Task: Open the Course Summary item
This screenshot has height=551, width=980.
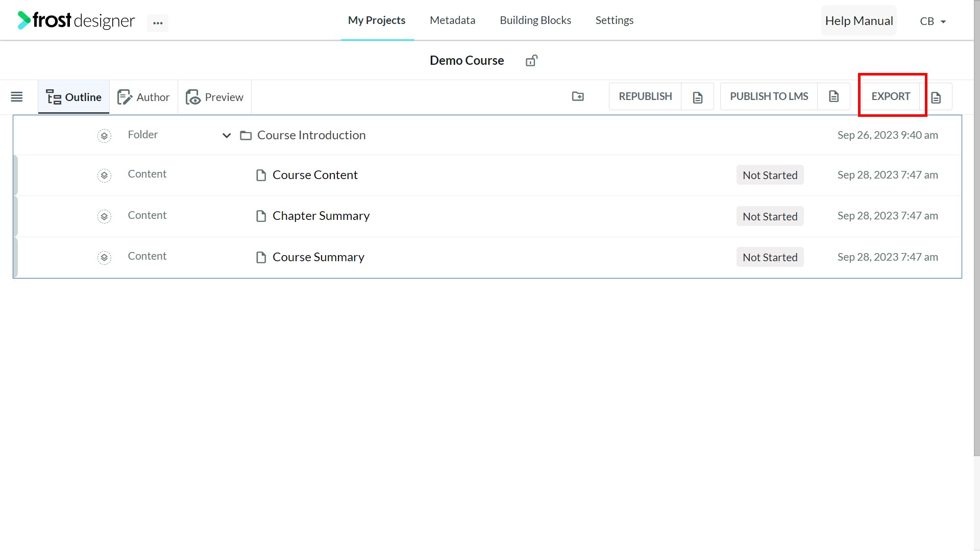Action: coord(318,257)
